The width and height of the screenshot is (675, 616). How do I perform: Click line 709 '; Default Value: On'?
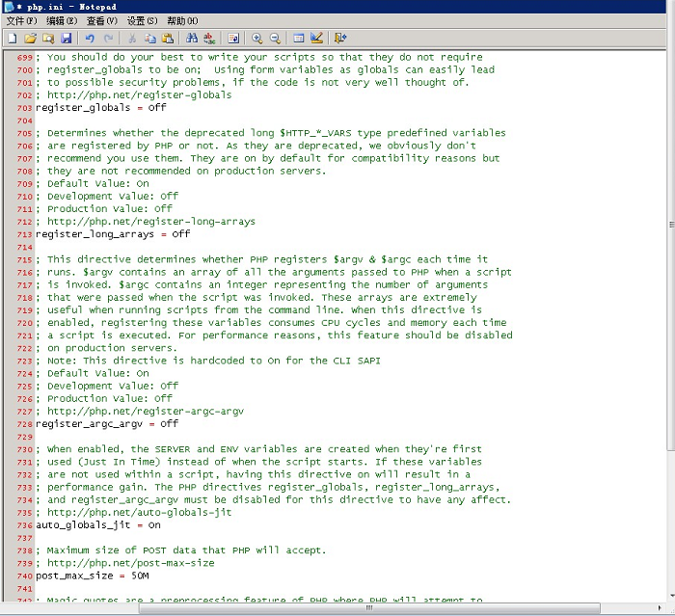click(x=93, y=184)
